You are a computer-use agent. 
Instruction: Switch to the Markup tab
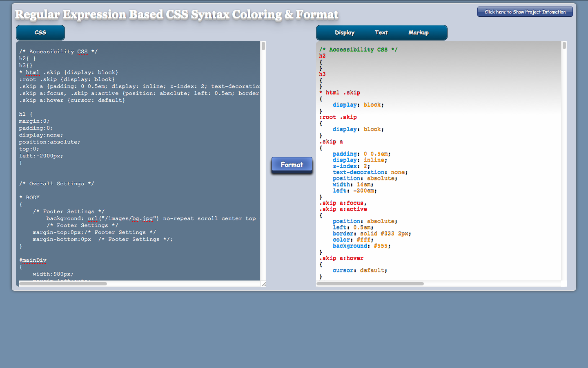(x=419, y=33)
